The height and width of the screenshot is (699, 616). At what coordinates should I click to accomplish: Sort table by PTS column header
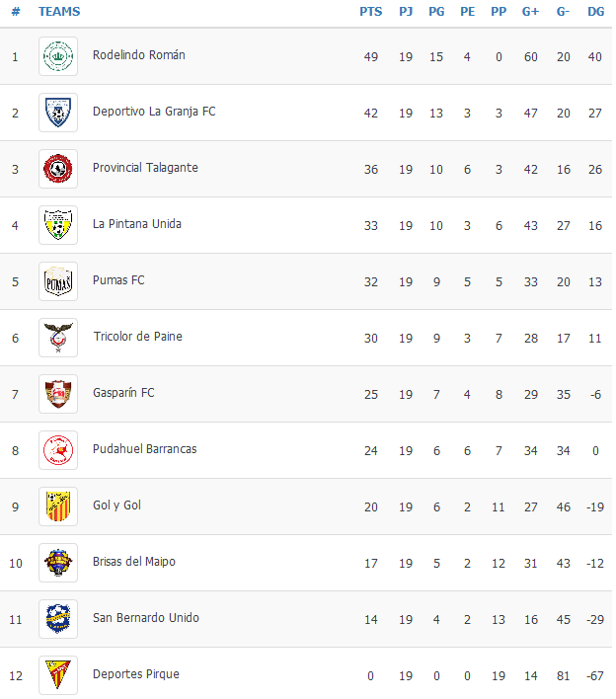point(371,12)
